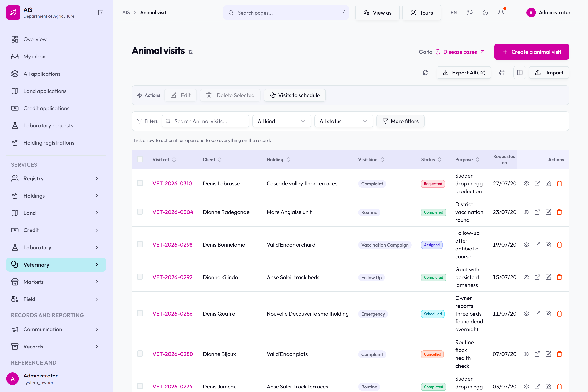
Task: Delete trash icon for VET-2026-0292
Action: pos(559,277)
